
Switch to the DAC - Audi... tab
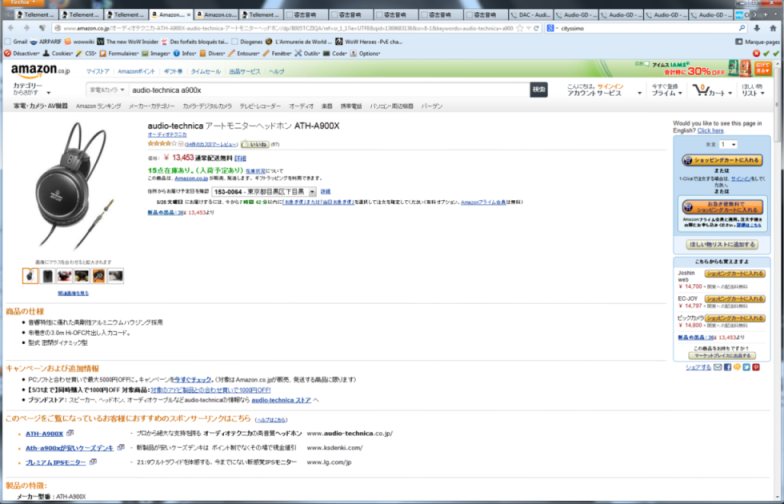tap(530, 15)
